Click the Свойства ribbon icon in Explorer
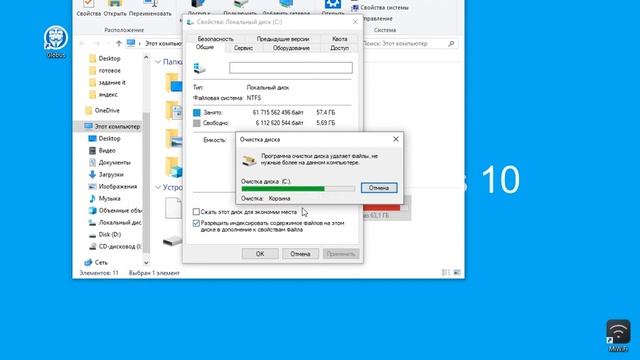 pos(89,8)
